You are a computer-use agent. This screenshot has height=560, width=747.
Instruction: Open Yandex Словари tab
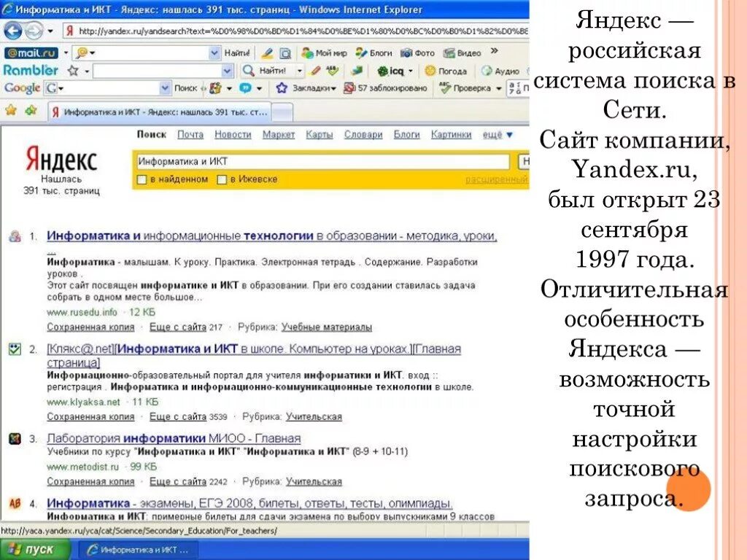click(363, 135)
